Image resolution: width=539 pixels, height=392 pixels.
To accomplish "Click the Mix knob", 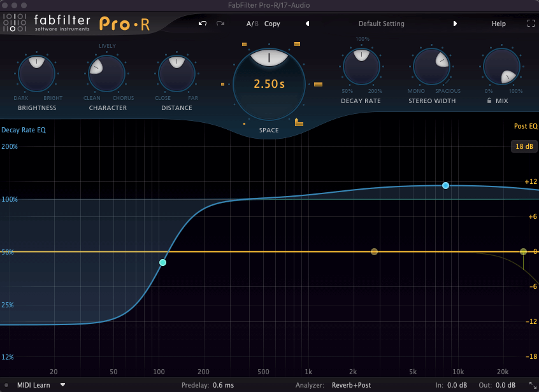I will 501,66.
